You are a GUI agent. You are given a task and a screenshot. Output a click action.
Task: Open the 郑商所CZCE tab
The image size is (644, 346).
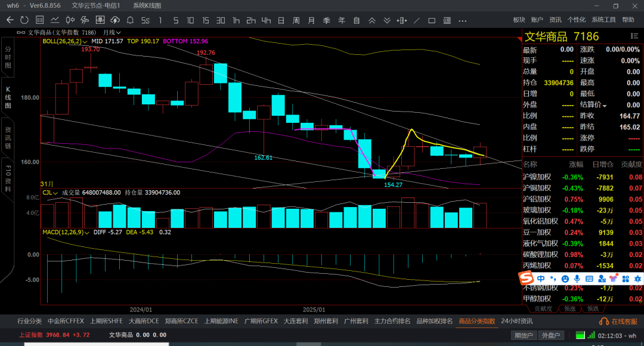pyautogui.click(x=181, y=321)
